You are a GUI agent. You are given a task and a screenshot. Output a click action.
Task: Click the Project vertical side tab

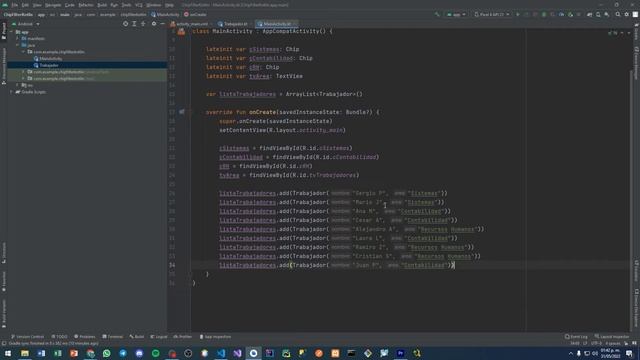pos(4,31)
